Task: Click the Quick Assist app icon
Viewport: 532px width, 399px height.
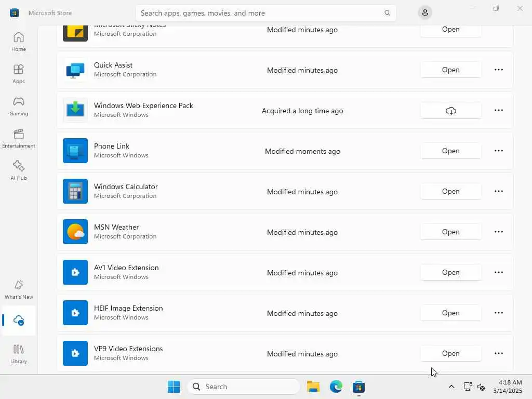Action: tap(75, 70)
